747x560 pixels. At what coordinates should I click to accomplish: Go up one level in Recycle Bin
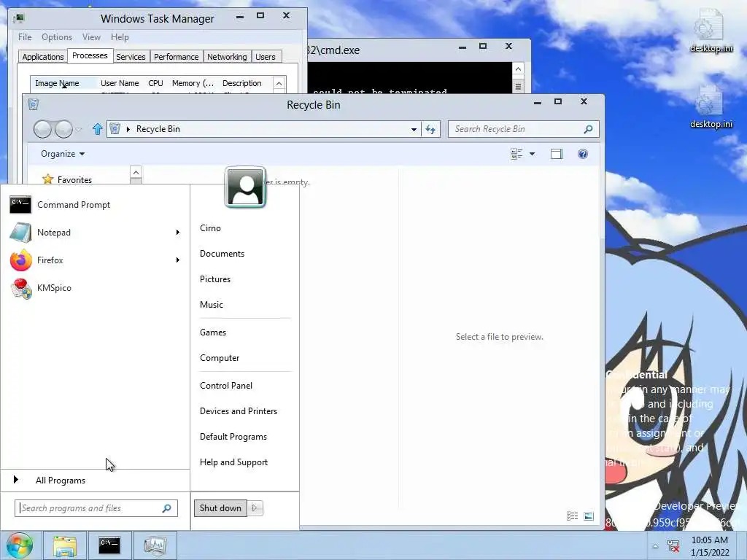click(x=98, y=129)
